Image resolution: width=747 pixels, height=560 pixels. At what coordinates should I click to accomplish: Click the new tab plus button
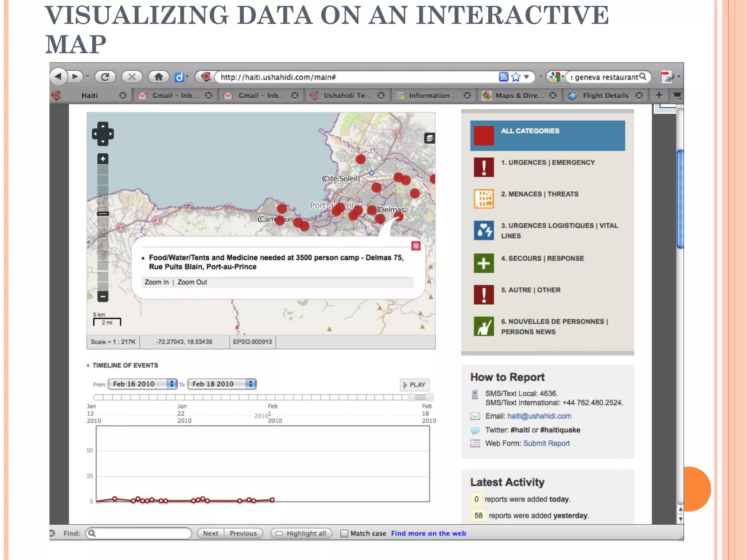[x=659, y=95]
